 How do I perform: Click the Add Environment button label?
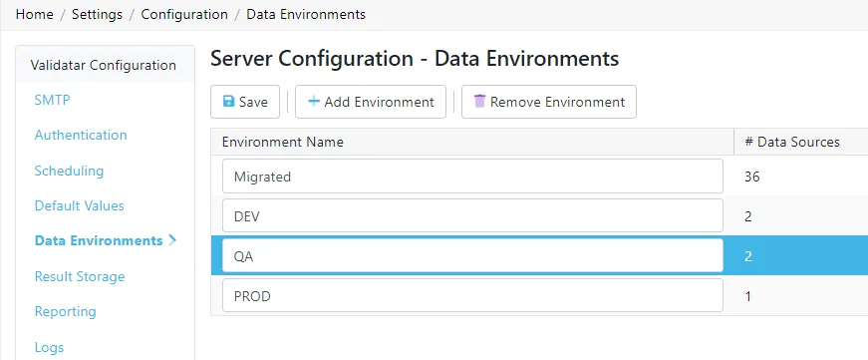pos(380,102)
